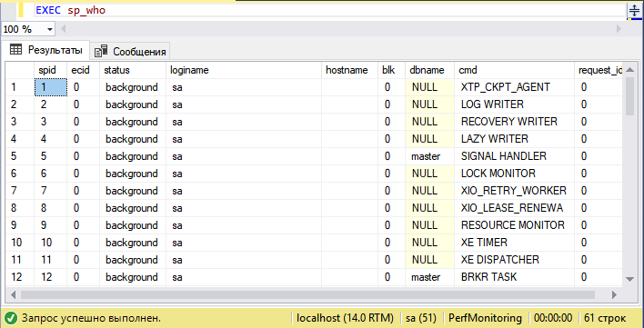Select the XE TIMER cmd cell
Image resolution: width=644 pixels, height=328 pixels.
514,243
